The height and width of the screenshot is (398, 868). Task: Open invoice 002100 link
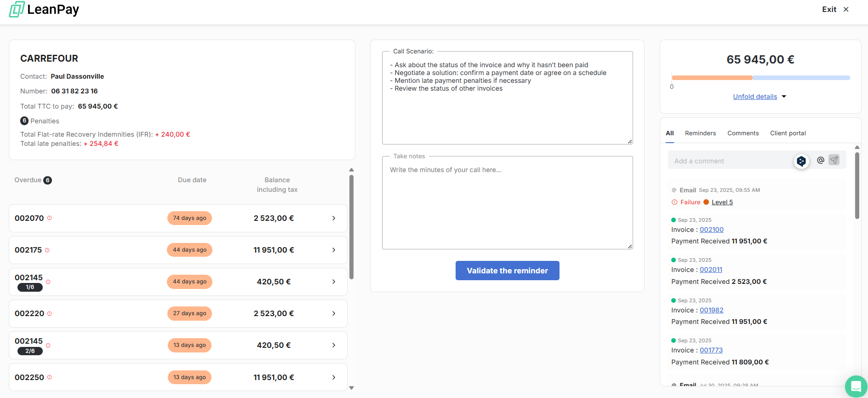[x=712, y=230]
